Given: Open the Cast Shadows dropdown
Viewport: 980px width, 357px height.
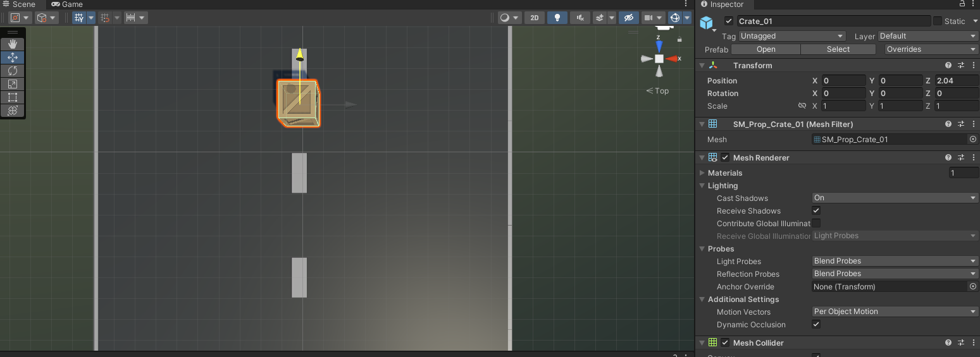Looking at the screenshot, I should (895, 198).
